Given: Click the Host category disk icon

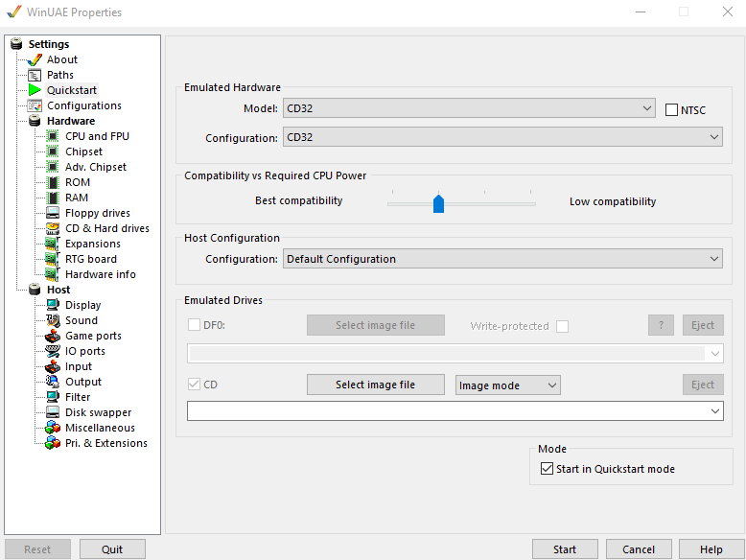Looking at the screenshot, I should [35, 290].
